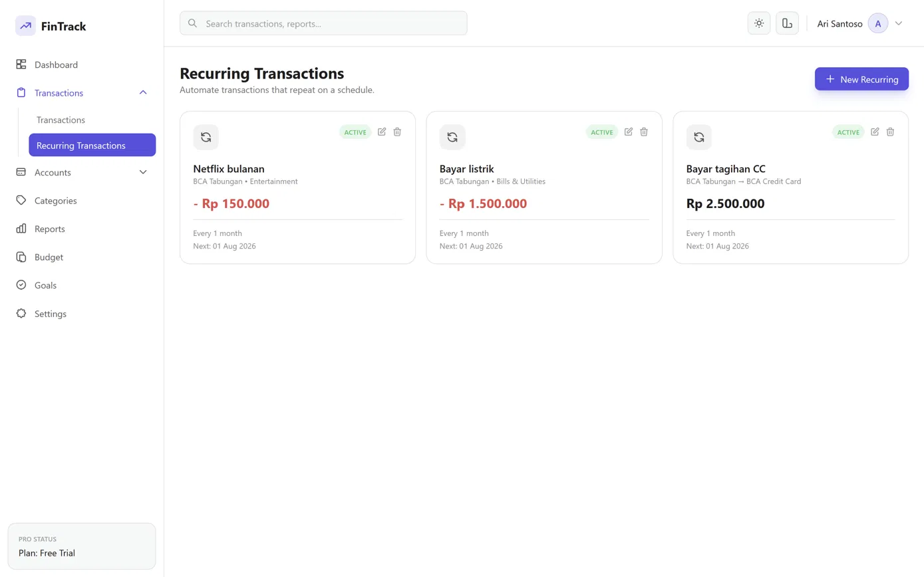The image size is (924, 577).
Task: Click the Budget copy icon
Action: (x=21, y=257)
